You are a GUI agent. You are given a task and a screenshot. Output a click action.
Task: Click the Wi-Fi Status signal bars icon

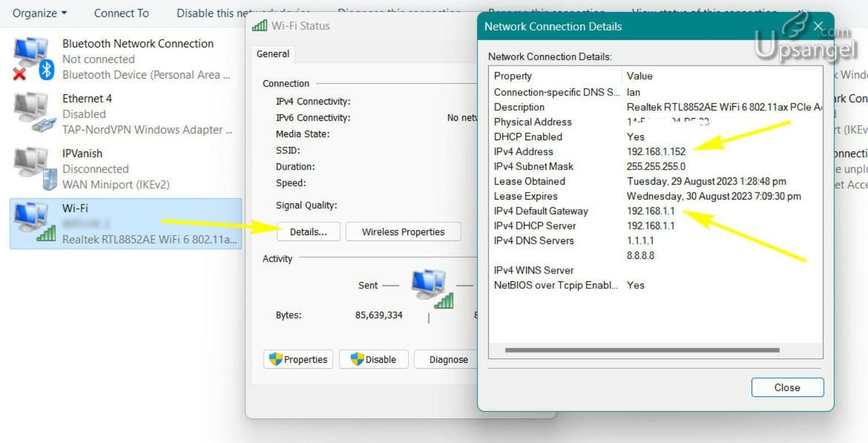259,26
